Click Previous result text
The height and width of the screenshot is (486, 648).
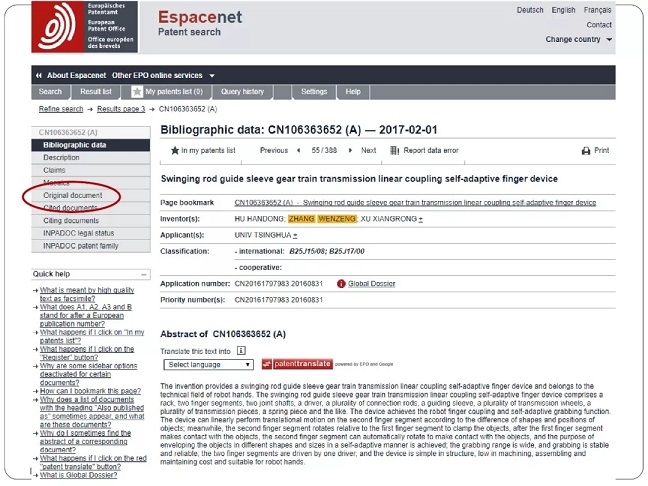[x=274, y=150]
